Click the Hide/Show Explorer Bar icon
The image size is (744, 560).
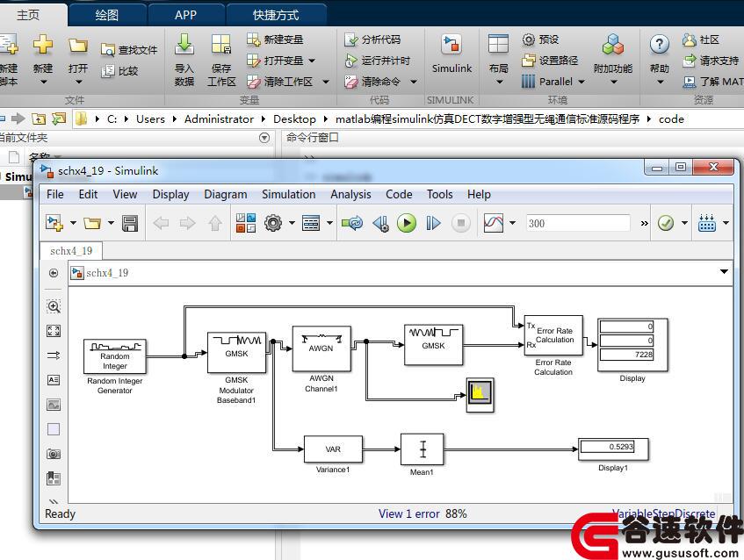click(54, 273)
